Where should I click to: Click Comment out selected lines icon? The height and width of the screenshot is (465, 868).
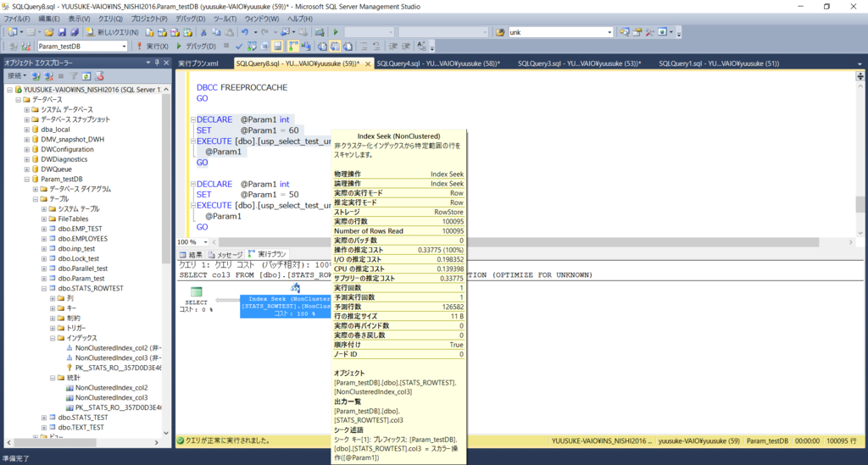(364, 47)
